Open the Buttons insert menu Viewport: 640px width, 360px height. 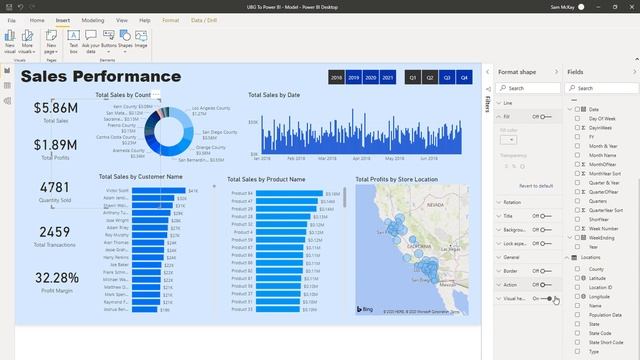tap(109, 41)
